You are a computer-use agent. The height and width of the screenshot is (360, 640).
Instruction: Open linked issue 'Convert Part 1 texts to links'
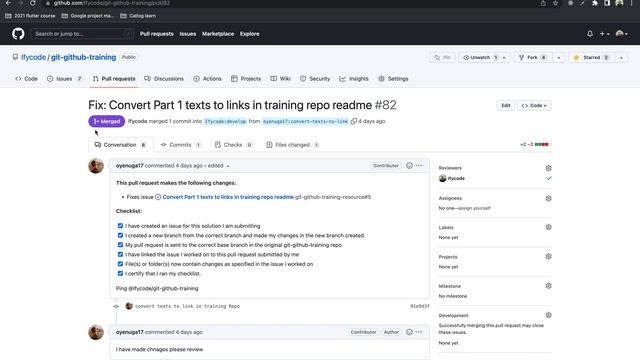[228, 197]
